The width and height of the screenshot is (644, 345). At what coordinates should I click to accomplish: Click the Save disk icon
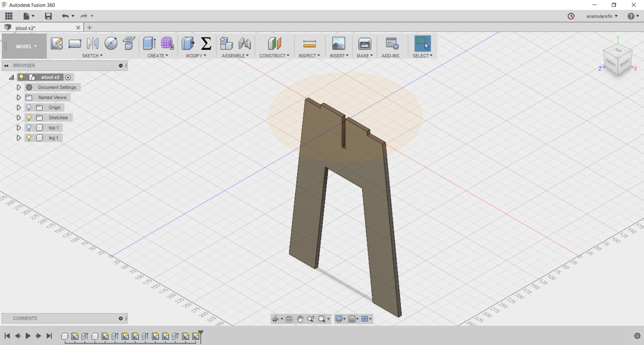pos(48,16)
